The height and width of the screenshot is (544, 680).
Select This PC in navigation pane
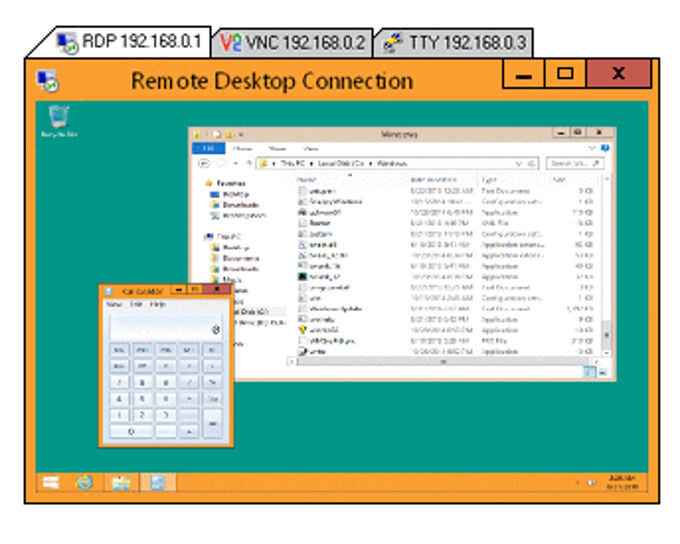(223, 236)
